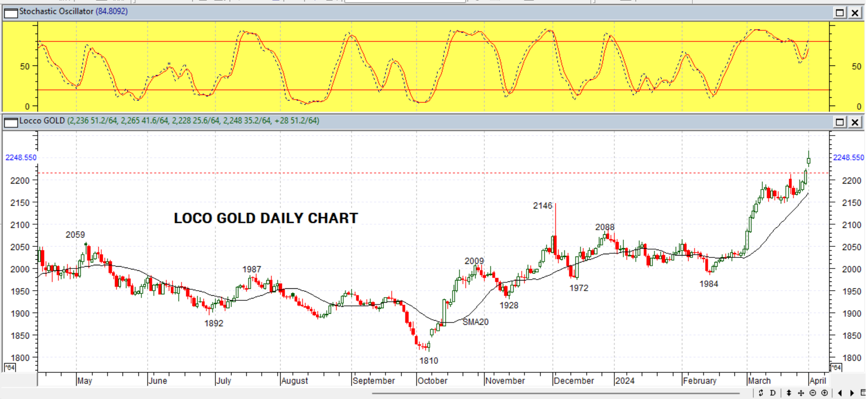This screenshot has width=868, height=399.
Task: Click the vertical double-arrow scale icon
Action: click(789, 393)
